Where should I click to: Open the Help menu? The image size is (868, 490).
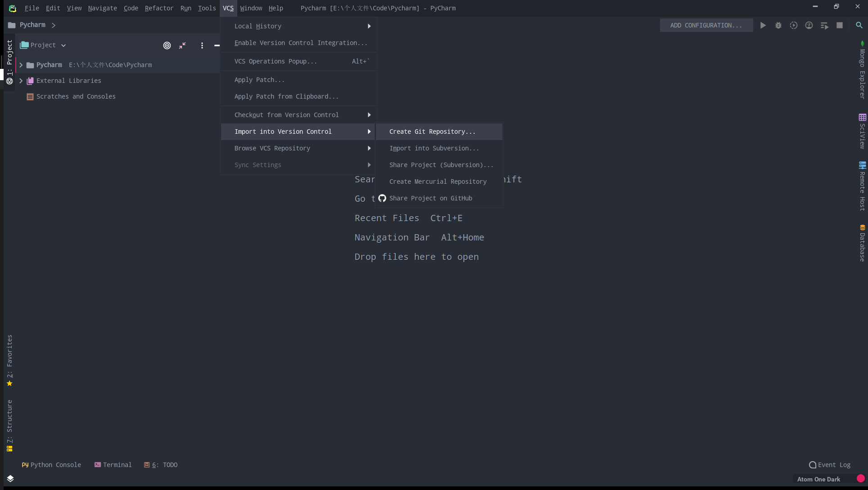(276, 8)
